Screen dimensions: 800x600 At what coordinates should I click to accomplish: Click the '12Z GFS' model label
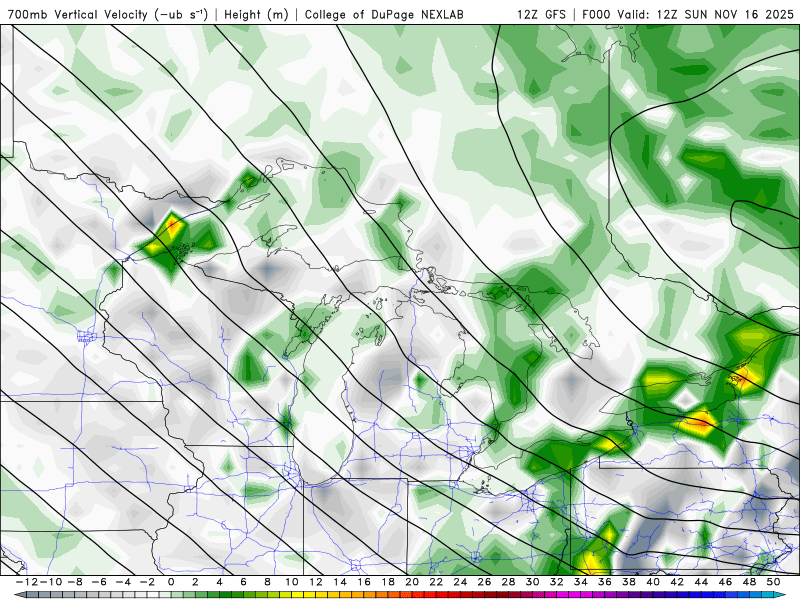pyautogui.click(x=541, y=15)
